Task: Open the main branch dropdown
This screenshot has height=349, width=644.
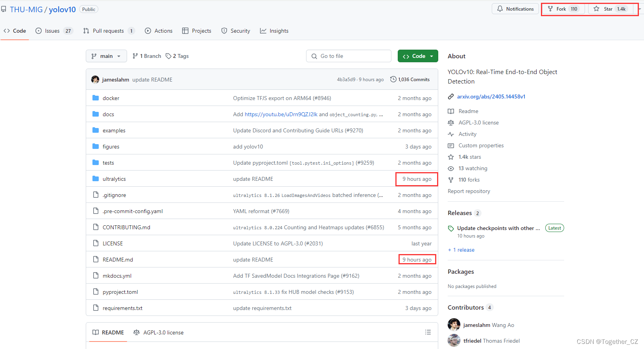Action: pyautogui.click(x=106, y=56)
